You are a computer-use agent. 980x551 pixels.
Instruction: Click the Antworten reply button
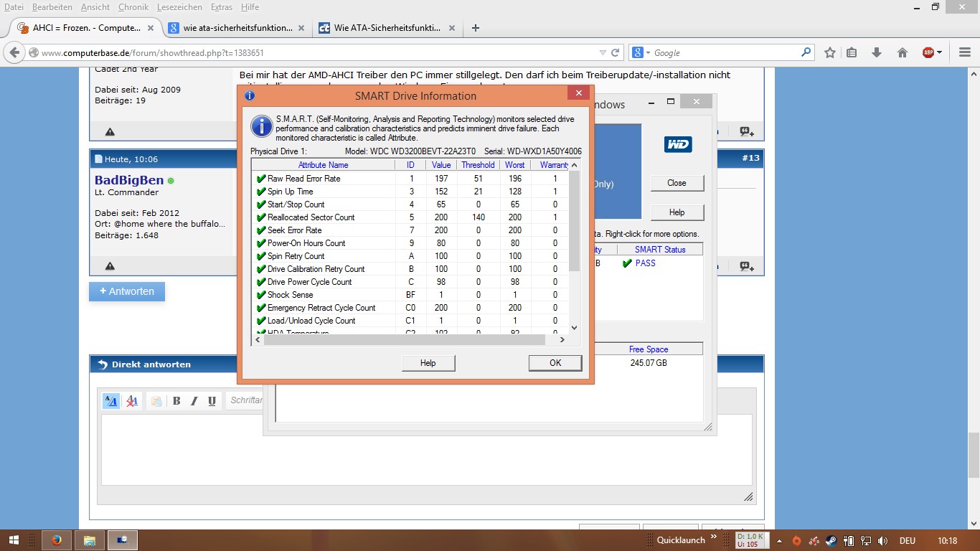pos(127,291)
